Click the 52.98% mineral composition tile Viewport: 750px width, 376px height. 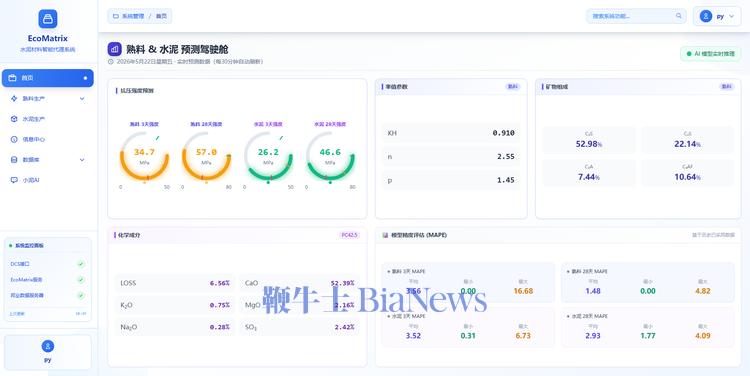coord(589,140)
